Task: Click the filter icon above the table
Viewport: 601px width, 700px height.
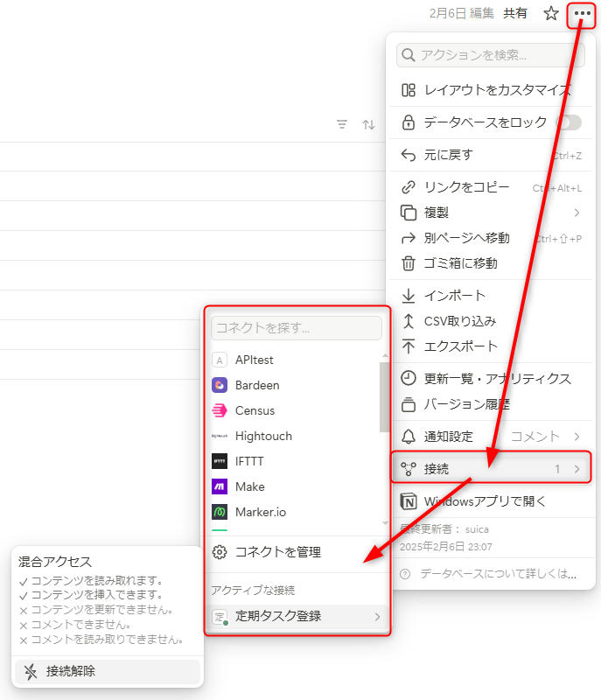Action: pyautogui.click(x=342, y=124)
